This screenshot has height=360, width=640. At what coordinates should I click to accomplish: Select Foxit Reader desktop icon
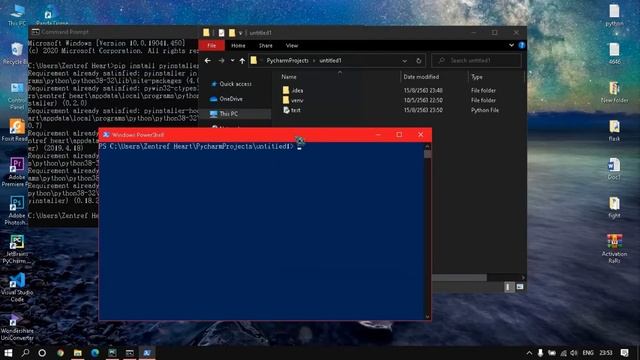pos(16,130)
